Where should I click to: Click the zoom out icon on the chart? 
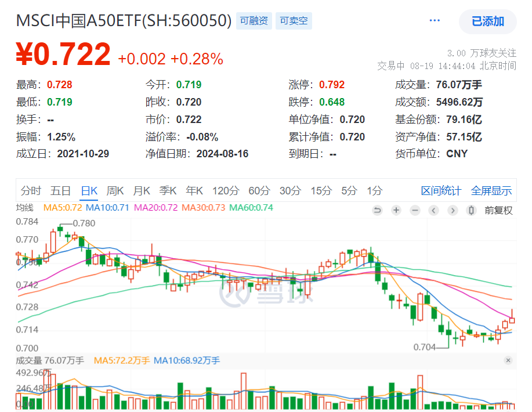click(415, 210)
